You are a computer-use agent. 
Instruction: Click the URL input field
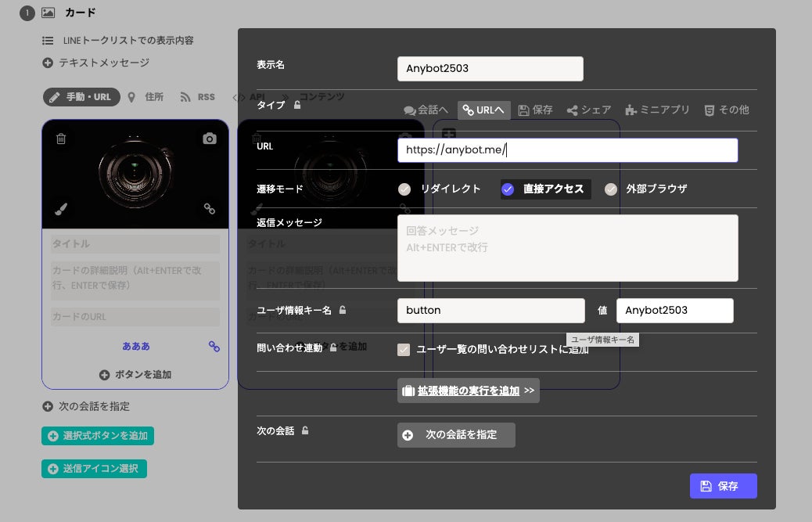568,150
